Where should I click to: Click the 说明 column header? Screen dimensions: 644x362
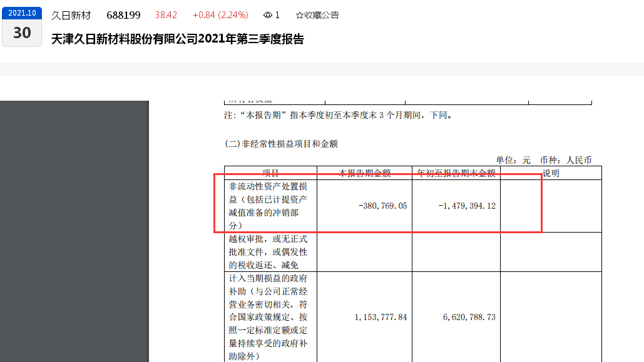click(551, 173)
